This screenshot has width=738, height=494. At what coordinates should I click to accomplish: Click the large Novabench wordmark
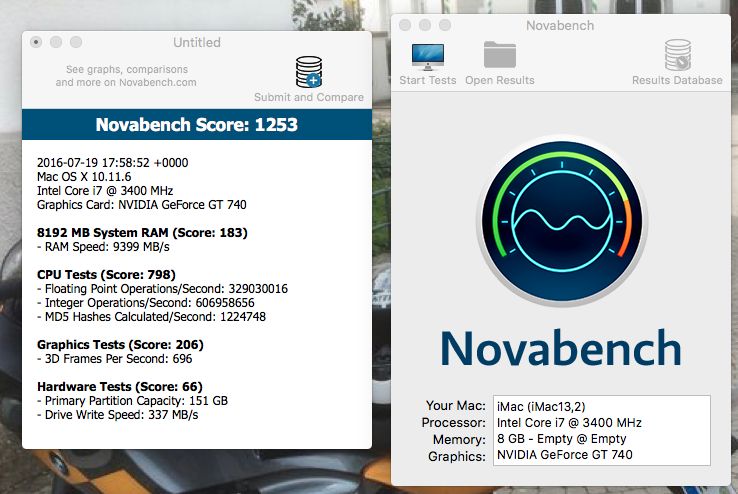coord(561,348)
